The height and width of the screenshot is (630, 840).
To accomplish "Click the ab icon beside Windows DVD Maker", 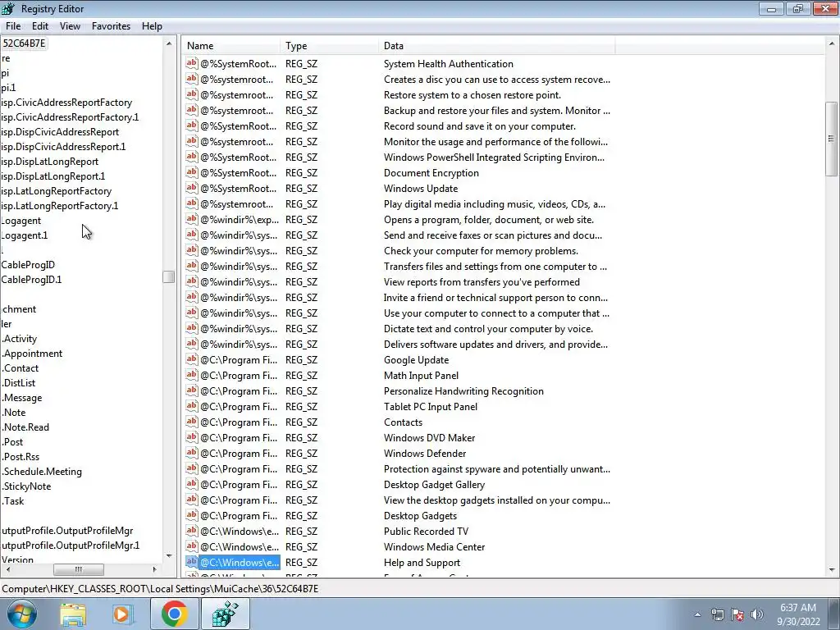I will point(192,437).
